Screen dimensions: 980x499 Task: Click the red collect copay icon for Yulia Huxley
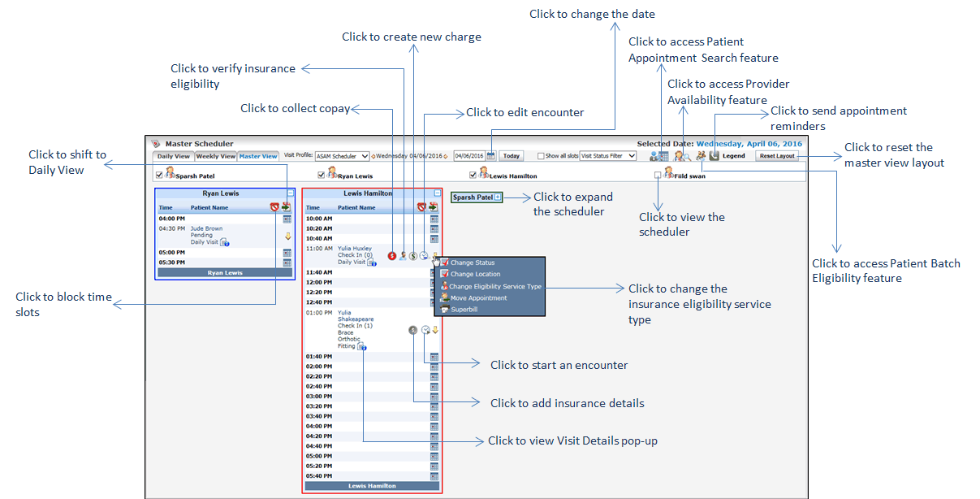[392, 256]
